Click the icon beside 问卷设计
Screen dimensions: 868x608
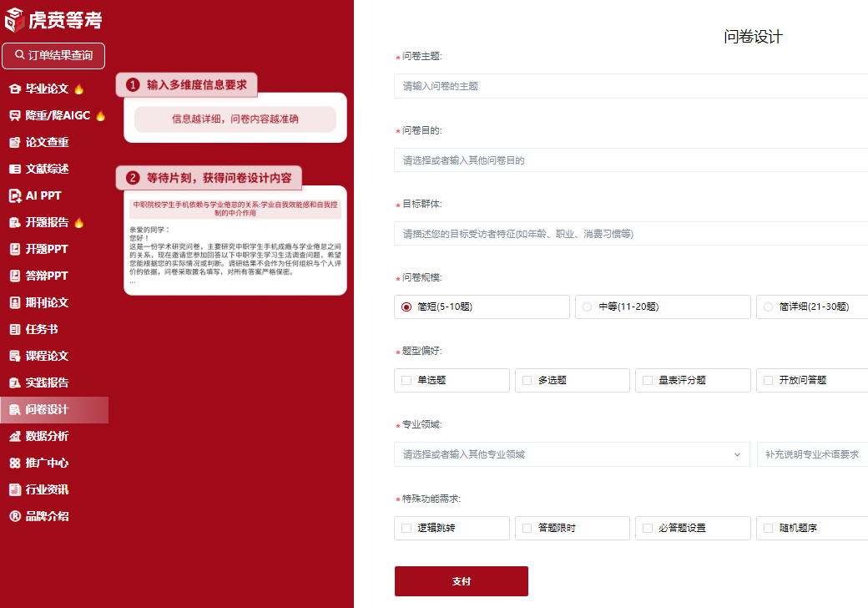tap(15, 410)
